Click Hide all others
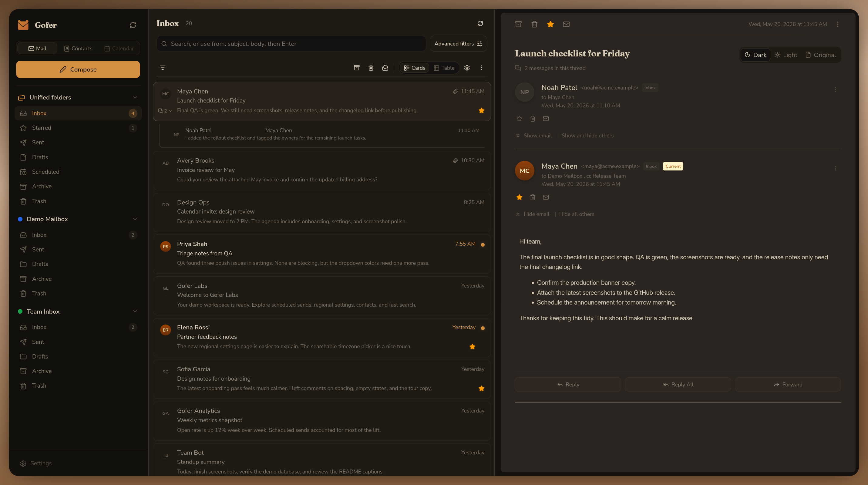This screenshot has width=868, height=485. 576,214
